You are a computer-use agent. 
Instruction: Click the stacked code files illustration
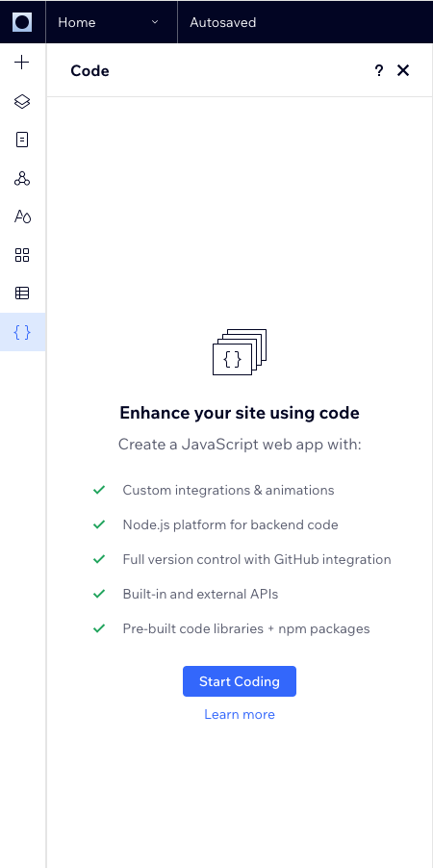click(x=240, y=352)
